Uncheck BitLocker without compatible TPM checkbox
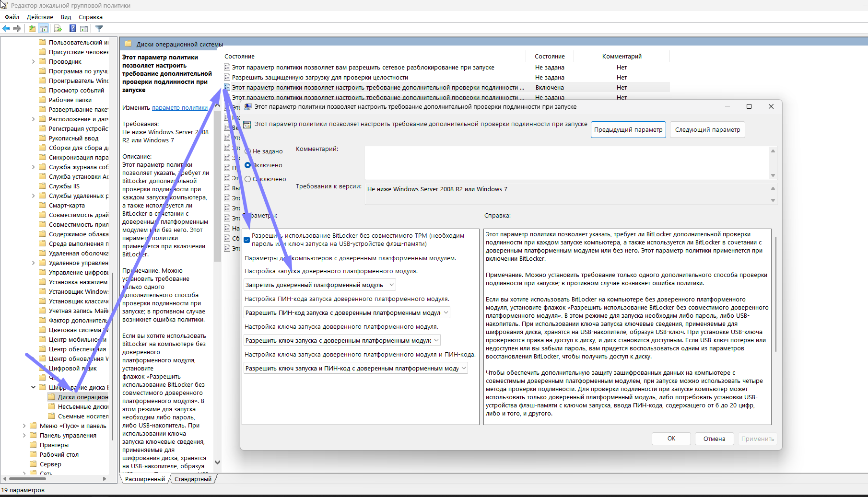This screenshot has height=497, width=868. 247,240
